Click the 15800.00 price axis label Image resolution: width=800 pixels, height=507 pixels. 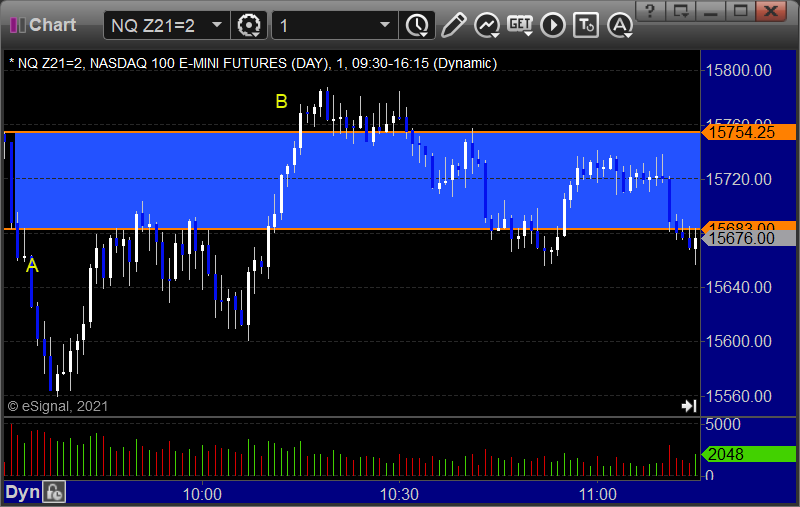738,70
